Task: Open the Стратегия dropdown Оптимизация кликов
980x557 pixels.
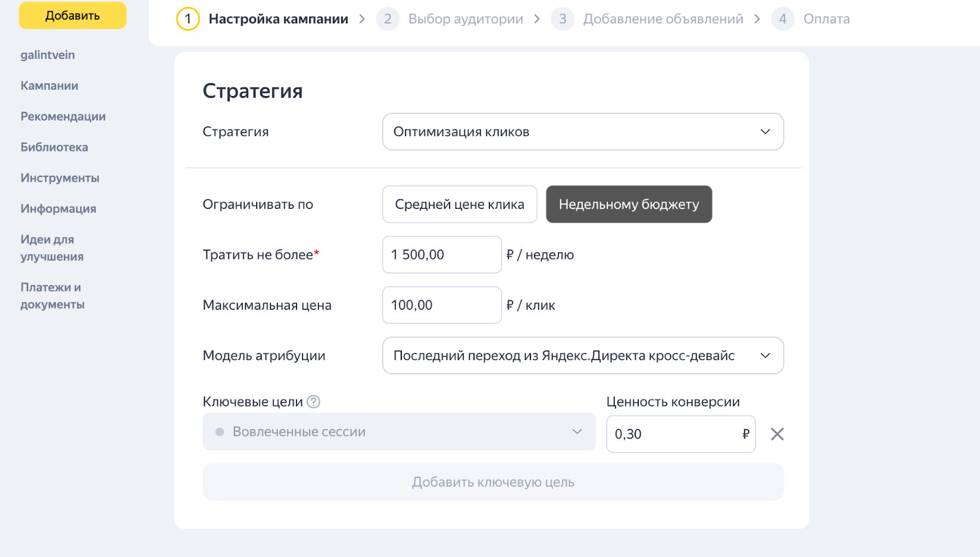Action: 583,132
